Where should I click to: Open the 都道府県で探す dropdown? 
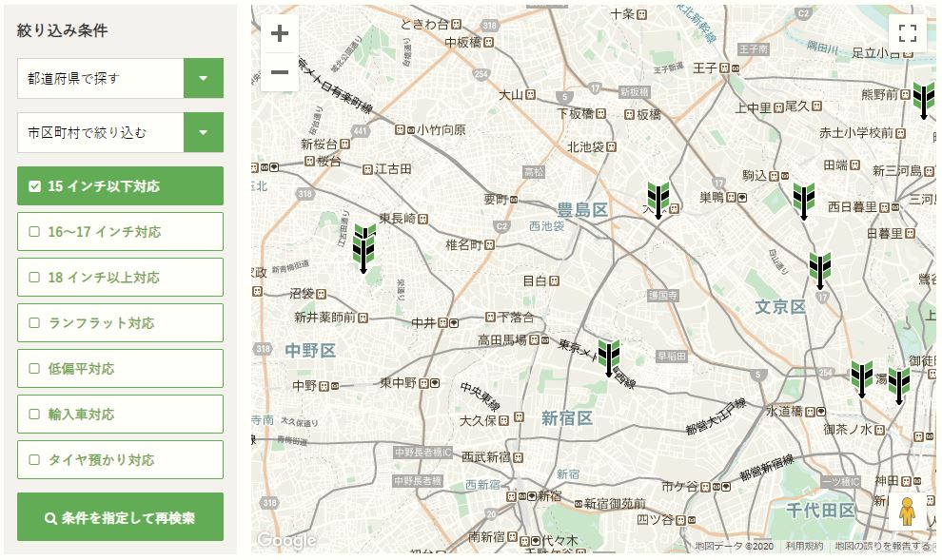pos(120,78)
